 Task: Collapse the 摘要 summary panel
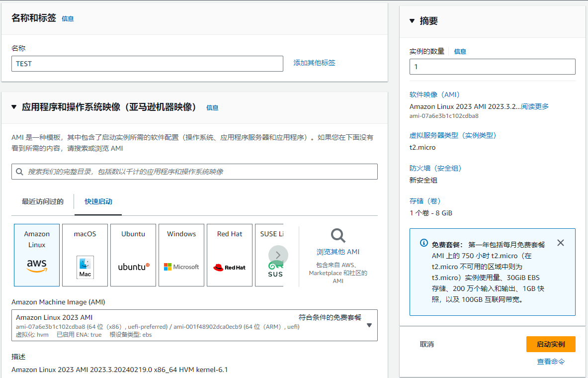pyautogui.click(x=412, y=21)
